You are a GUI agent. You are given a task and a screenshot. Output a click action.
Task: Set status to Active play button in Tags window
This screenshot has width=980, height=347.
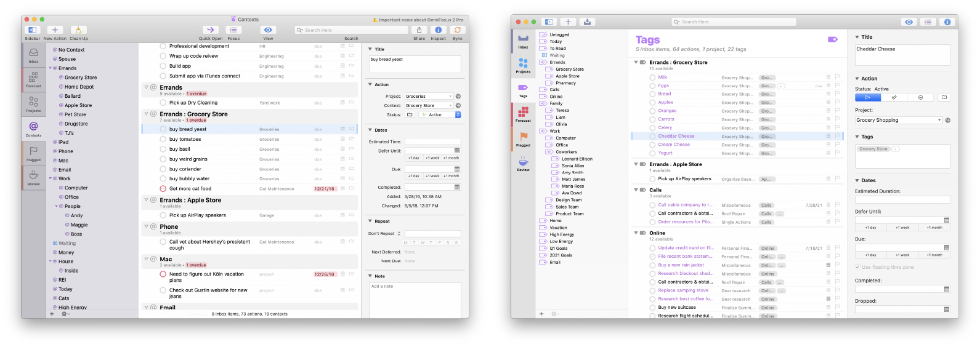tap(867, 97)
